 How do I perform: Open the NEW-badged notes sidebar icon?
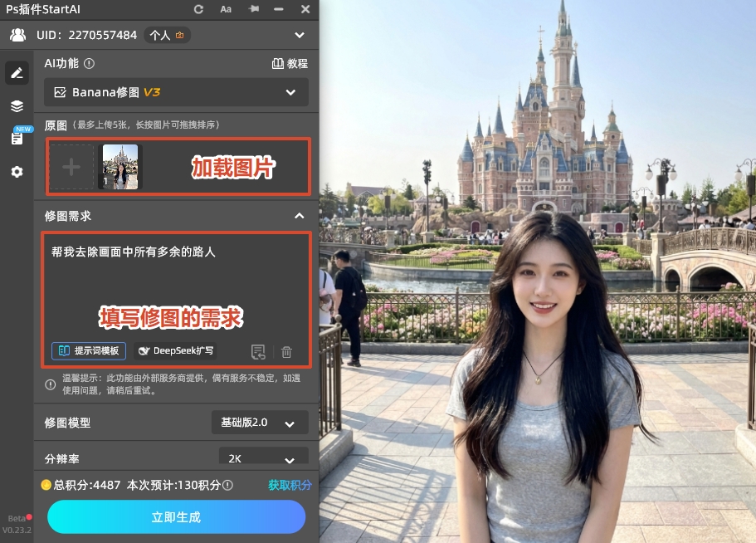point(17,139)
